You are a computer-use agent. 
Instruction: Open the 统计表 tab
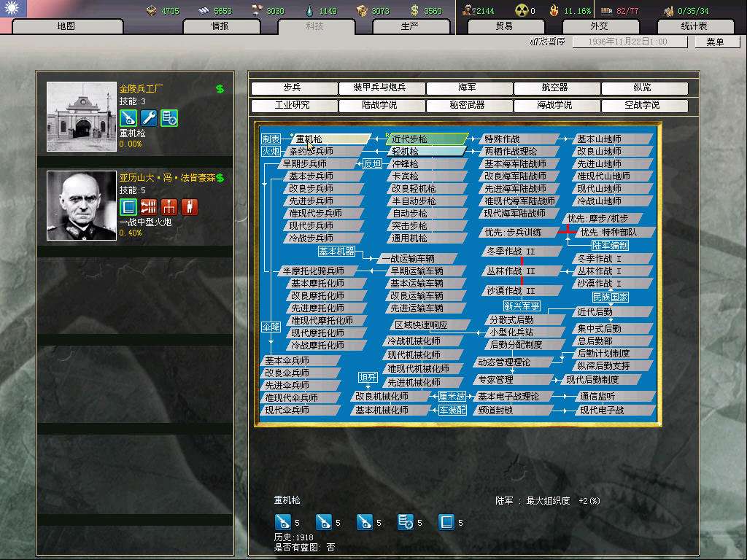(x=693, y=26)
